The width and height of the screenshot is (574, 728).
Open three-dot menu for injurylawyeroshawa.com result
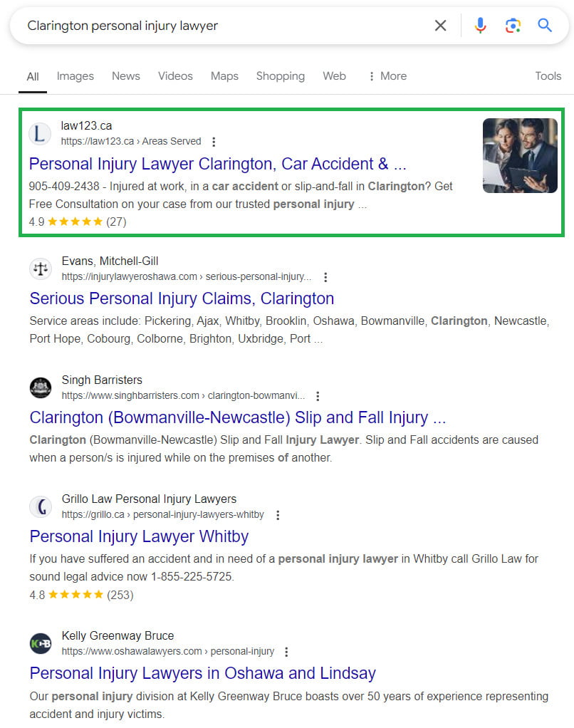click(x=325, y=277)
